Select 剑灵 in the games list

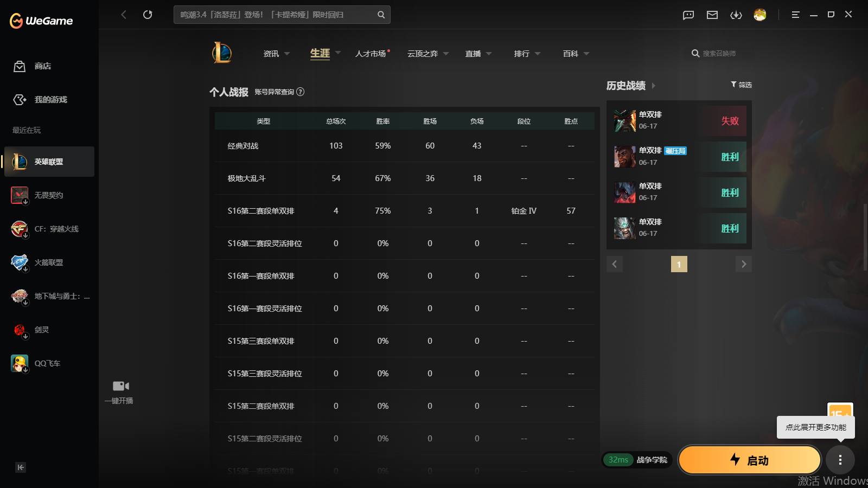(49, 330)
